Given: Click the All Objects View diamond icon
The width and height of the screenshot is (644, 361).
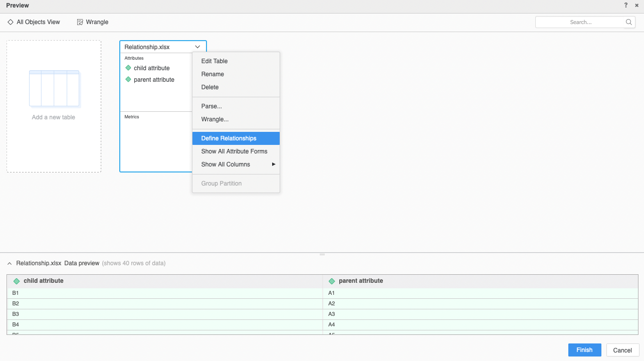Looking at the screenshot, I should click(x=11, y=22).
